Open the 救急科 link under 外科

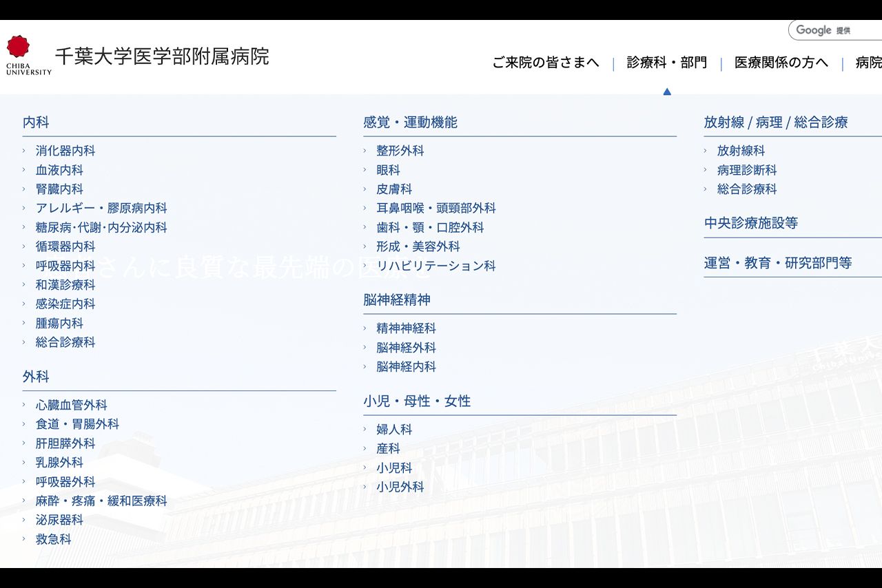click(x=54, y=540)
